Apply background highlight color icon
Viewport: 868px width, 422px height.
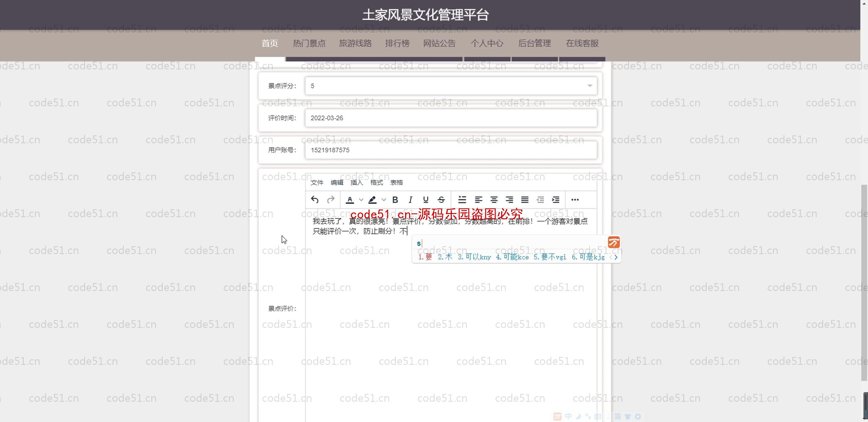click(372, 200)
